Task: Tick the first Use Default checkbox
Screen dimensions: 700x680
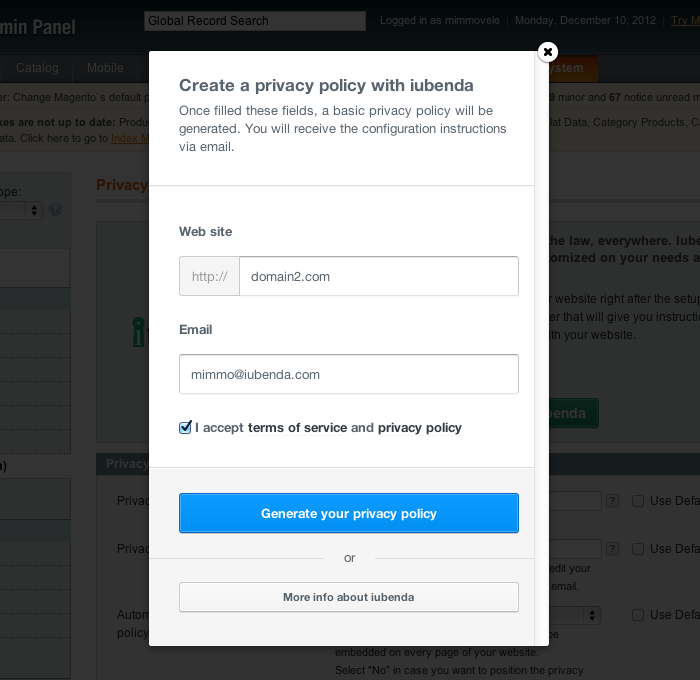Action: click(638, 501)
